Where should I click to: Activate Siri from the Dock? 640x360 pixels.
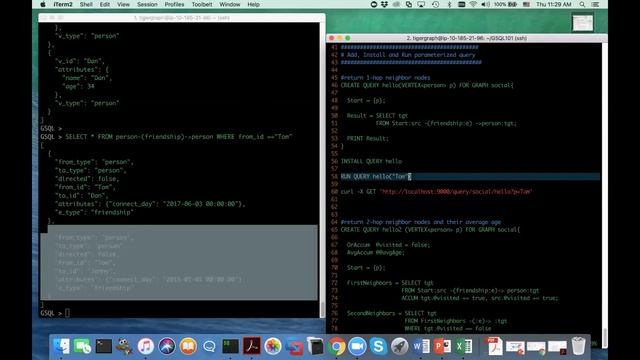point(167,347)
